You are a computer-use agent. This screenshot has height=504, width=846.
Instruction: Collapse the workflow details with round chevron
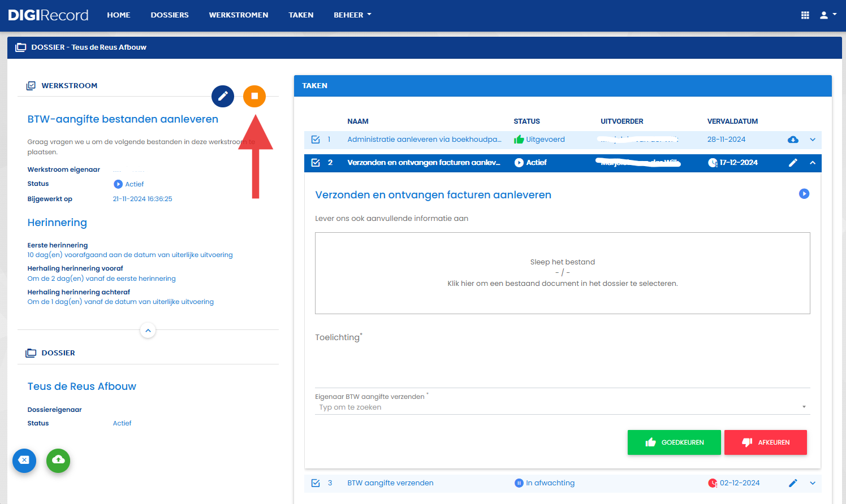coord(148,331)
